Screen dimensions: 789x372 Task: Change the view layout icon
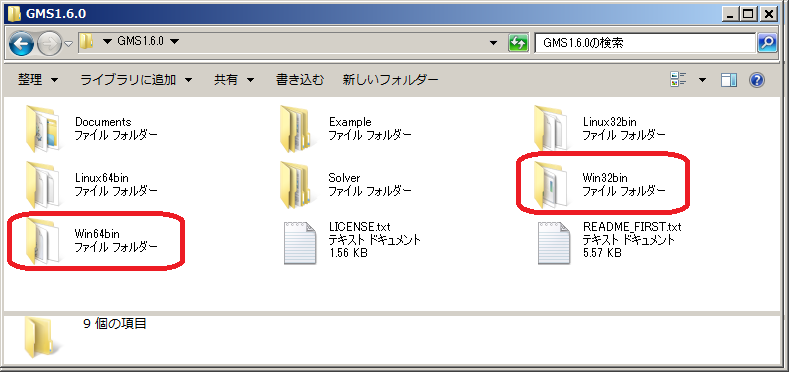[678, 79]
